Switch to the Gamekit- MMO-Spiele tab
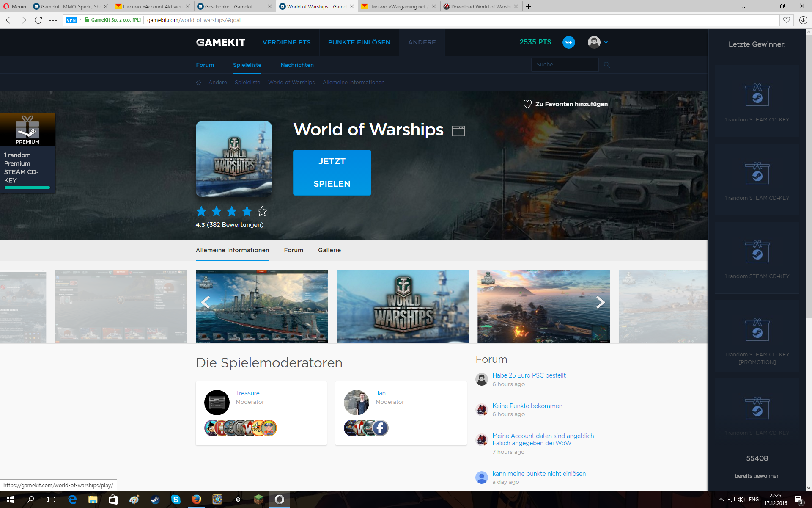812x508 pixels. (71, 6)
